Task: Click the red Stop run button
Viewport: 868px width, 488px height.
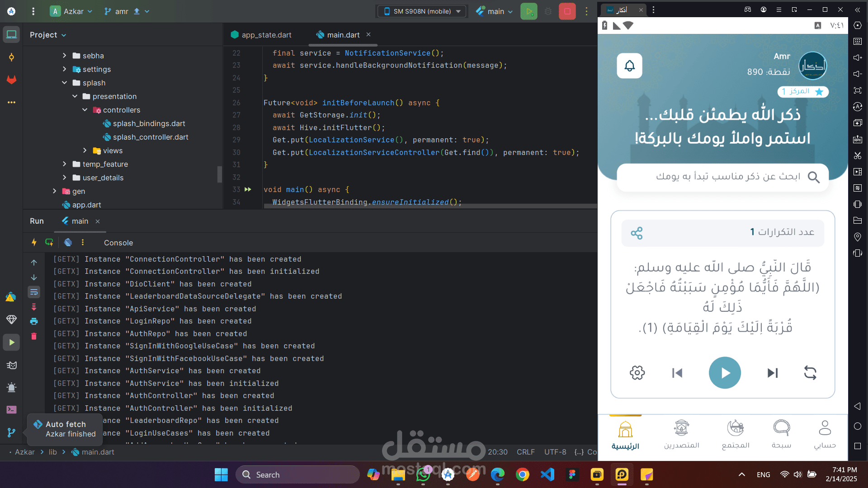Action: click(x=567, y=11)
